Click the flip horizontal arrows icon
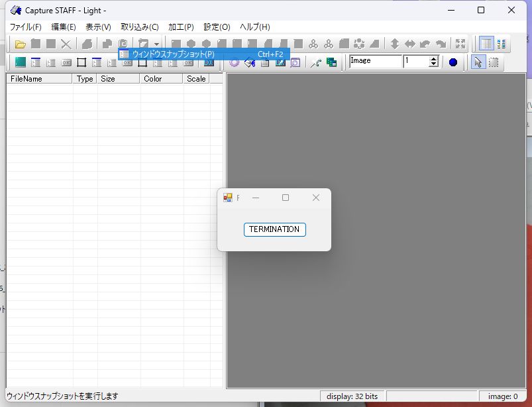The height and width of the screenshot is (407, 532). (x=410, y=44)
